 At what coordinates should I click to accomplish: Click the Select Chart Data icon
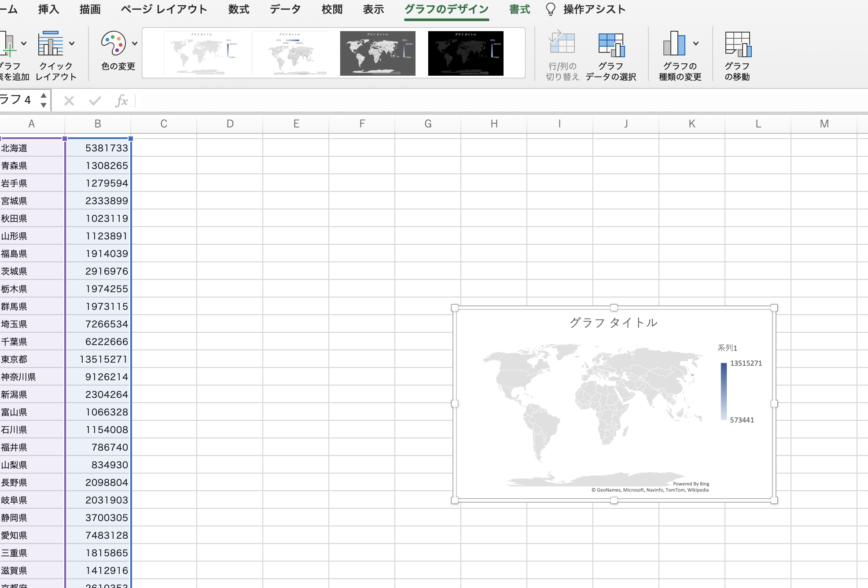(611, 44)
